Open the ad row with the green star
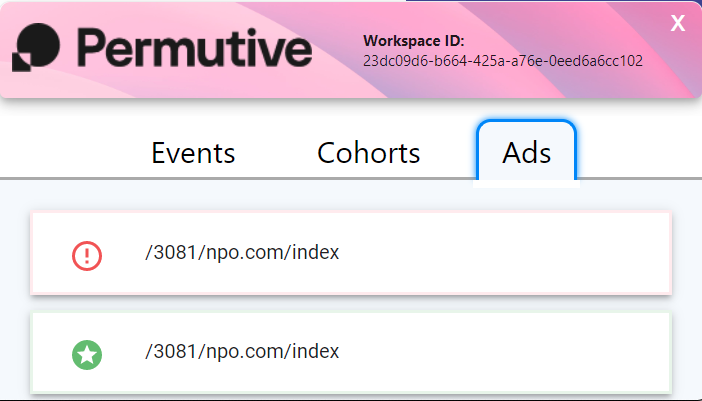 (x=351, y=353)
